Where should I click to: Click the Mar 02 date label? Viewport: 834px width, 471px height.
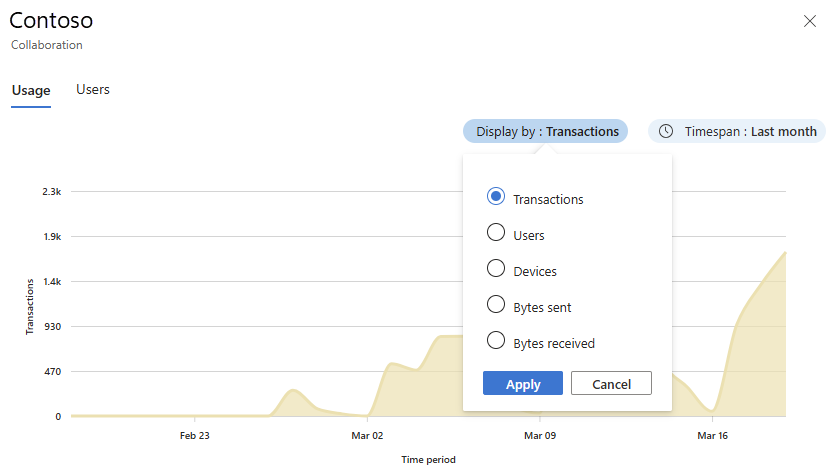[367, 436]
